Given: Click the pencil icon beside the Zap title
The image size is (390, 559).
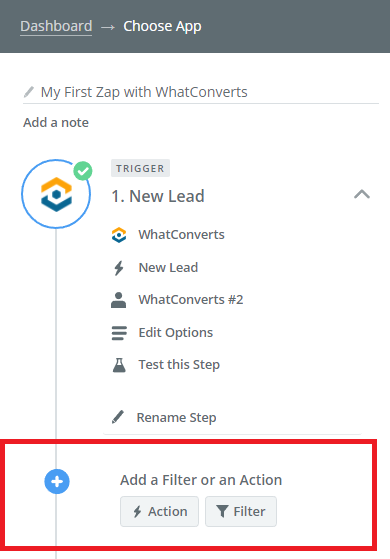Looking at the screenshot, I should (29, 92).
